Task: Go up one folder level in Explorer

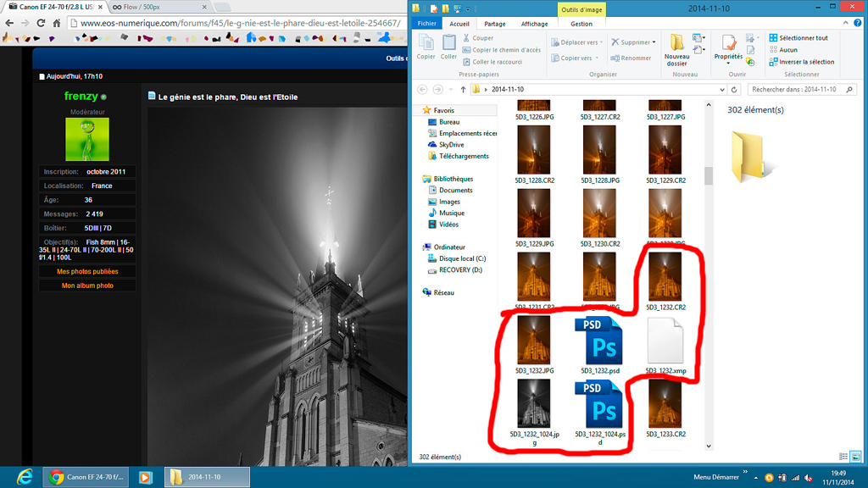Action: tap(463, 89)
